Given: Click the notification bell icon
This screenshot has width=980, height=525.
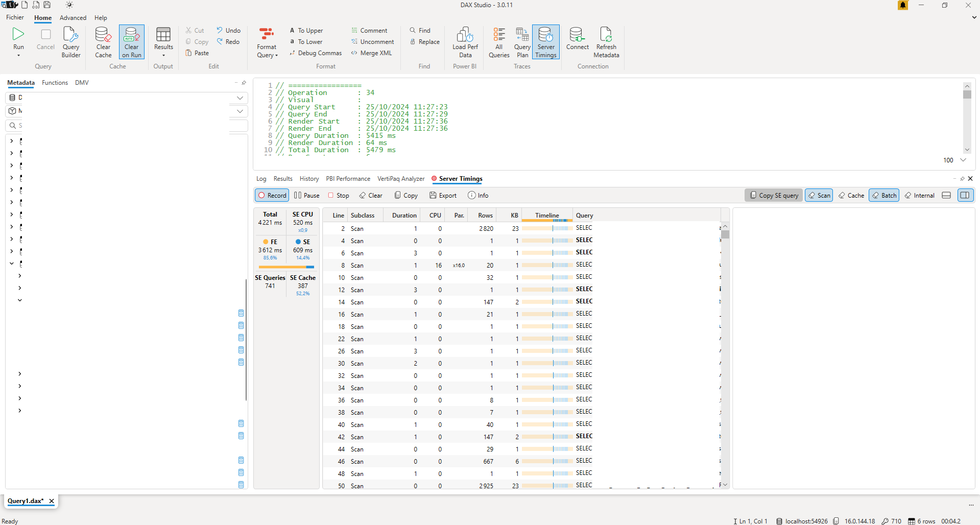Looking at the screenshot, I should pyautogui.click(x=903, y=5).
